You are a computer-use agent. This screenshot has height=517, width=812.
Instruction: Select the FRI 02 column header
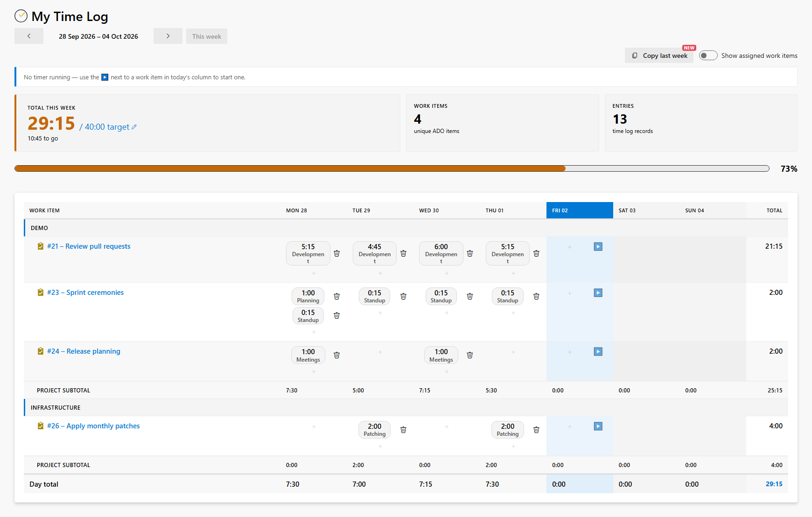point(580,210)
